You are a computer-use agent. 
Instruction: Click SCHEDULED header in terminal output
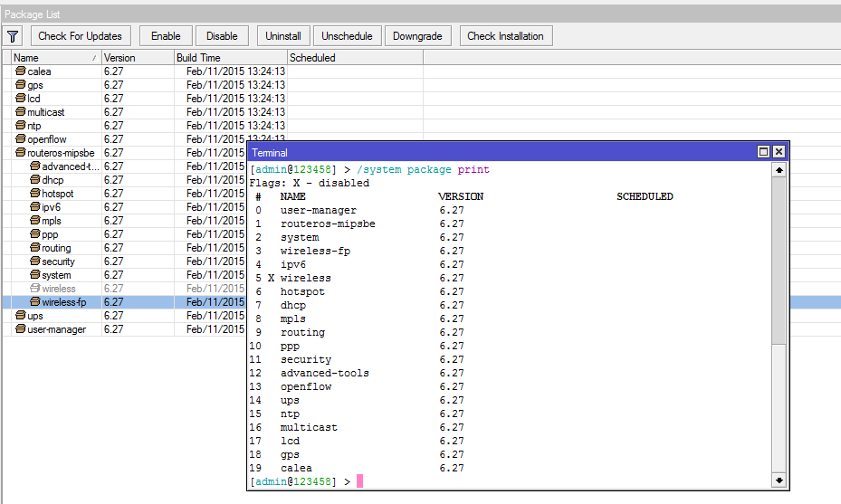click(x=645, y=196)
